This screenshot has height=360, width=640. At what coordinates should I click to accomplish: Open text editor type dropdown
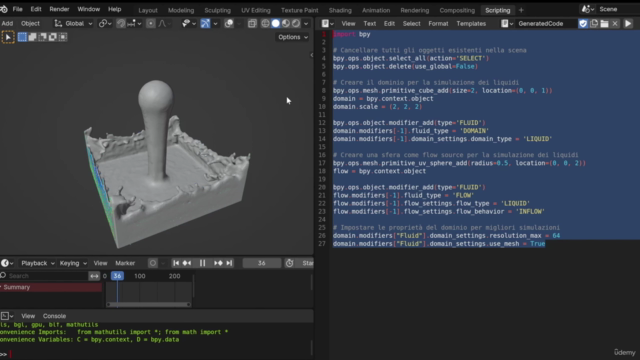(x=328, y=24)
